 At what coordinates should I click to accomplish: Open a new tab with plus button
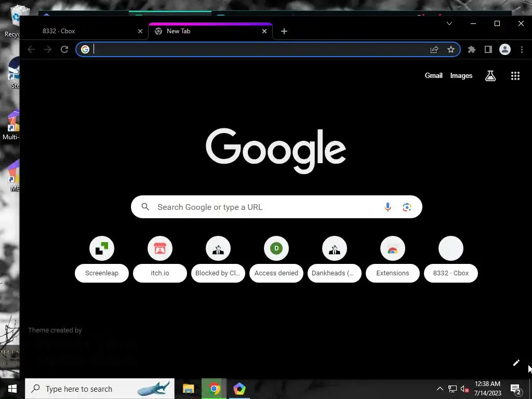click(284, 31)
